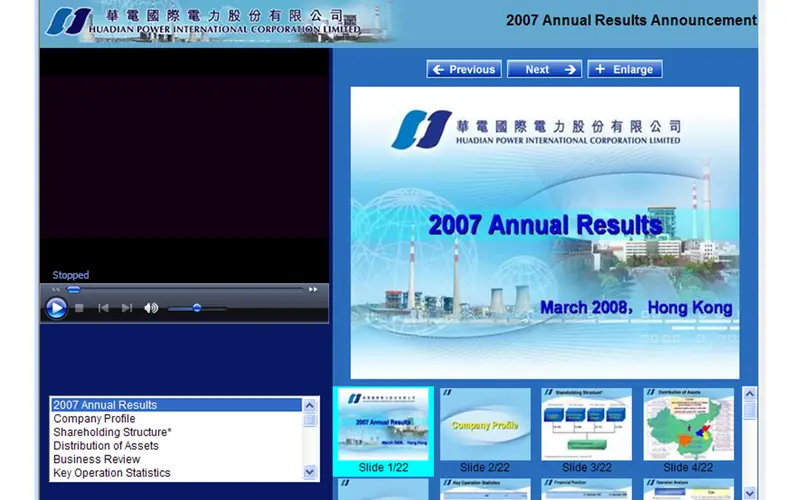Open the Financial Position thumbnail in second row
Screen dimensions: 800x500
[586, 489]
